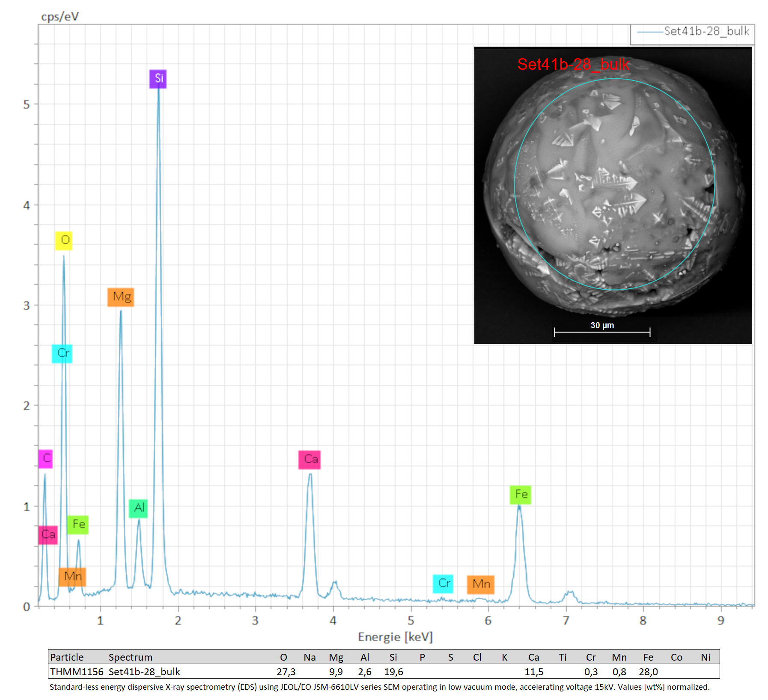768x700 pixels.
Task: Select the green Al element label
Action: 138,508
